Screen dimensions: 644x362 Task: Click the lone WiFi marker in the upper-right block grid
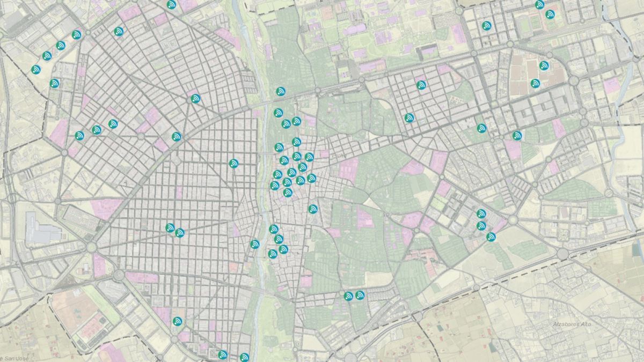[487, 26]
